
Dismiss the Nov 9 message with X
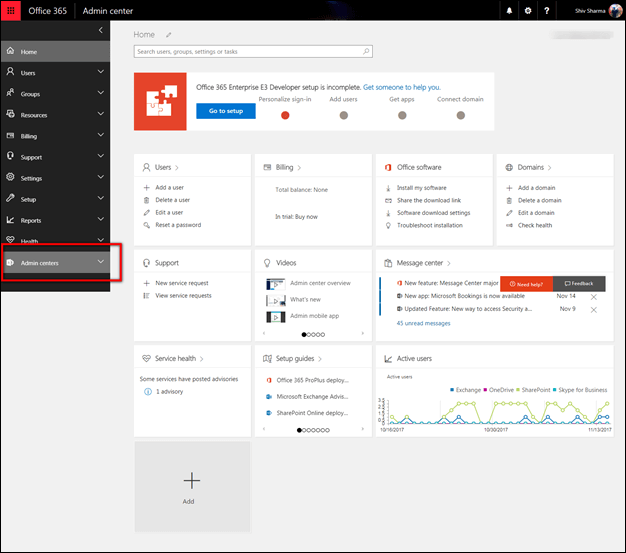(594, 310)
